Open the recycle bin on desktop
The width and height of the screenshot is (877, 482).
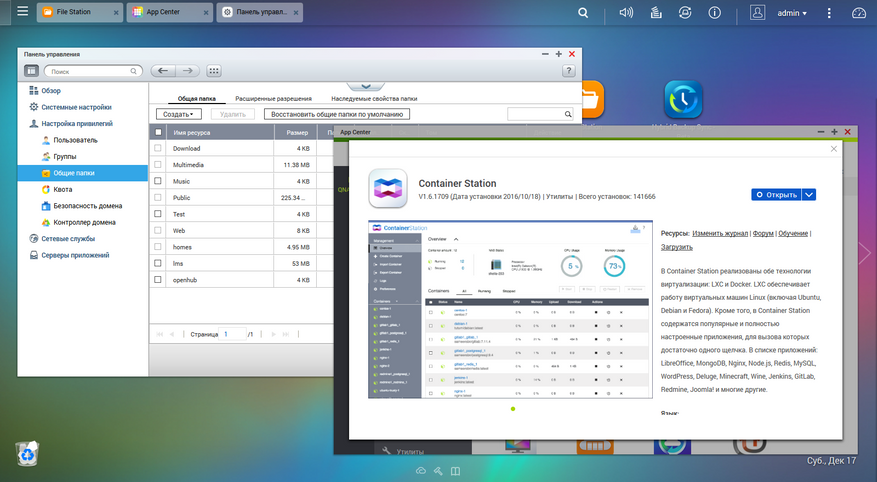tap(27, 453)
